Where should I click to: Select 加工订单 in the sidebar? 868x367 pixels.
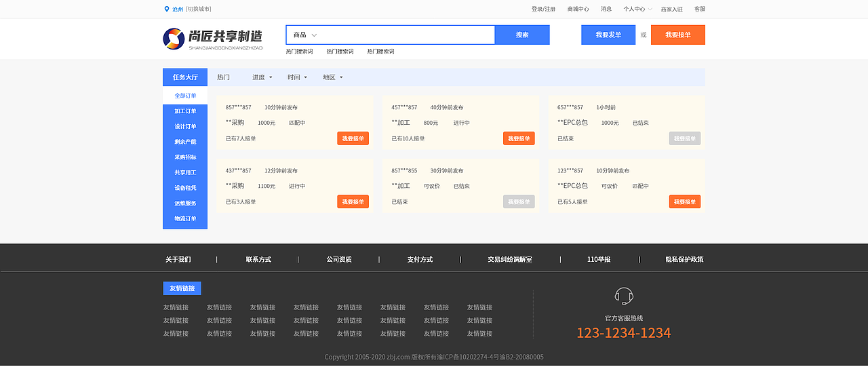185,111
